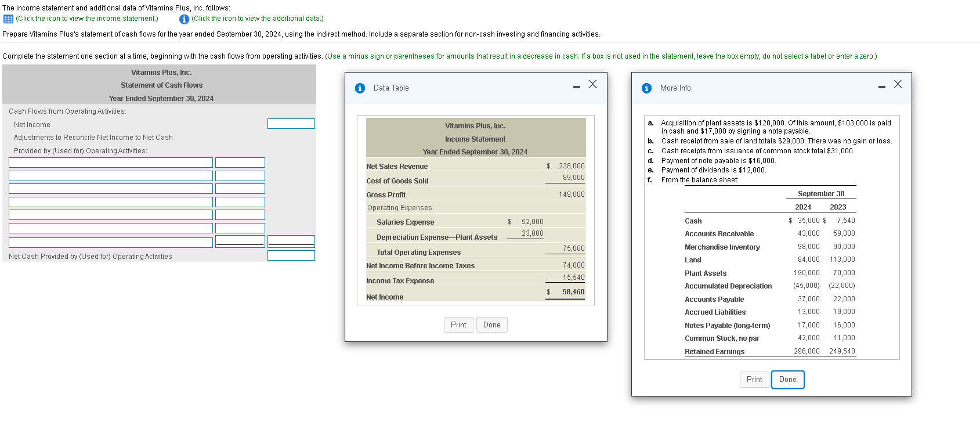Click the blue info icon for additional data
The height and width of the screenshot is (429, 980).
click(x=184, y=19)
